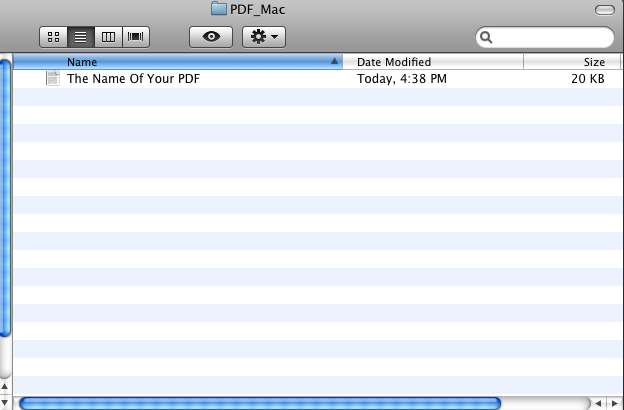Open the gear Action menu
The image size is (624, 410).
[x=264, y=37]
